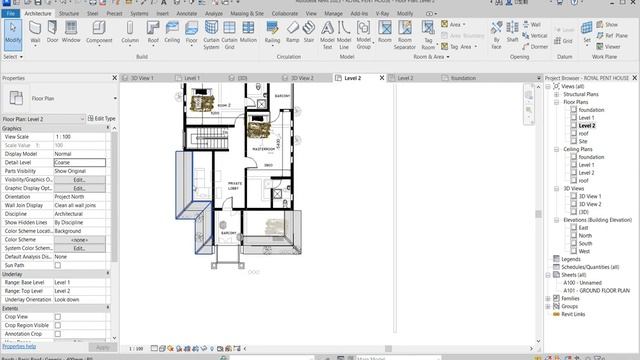
Task: Select the Shaft opening tool
Action: pos(512,33)
